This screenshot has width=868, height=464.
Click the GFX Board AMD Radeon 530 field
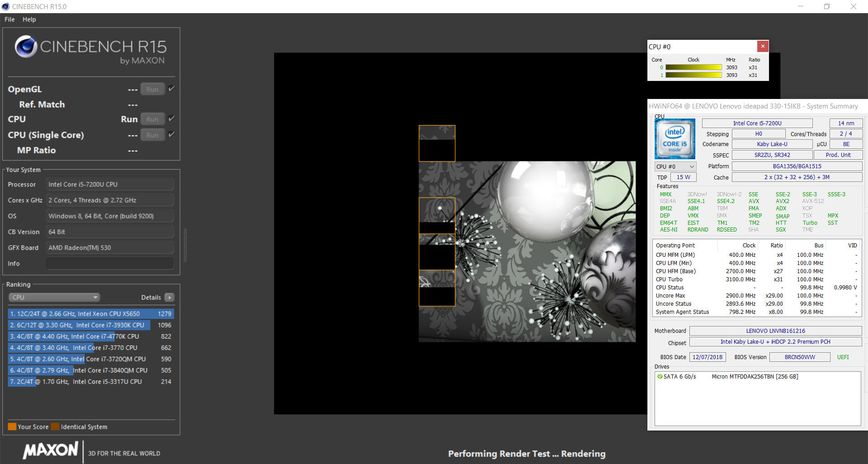(x=110, y=247)
